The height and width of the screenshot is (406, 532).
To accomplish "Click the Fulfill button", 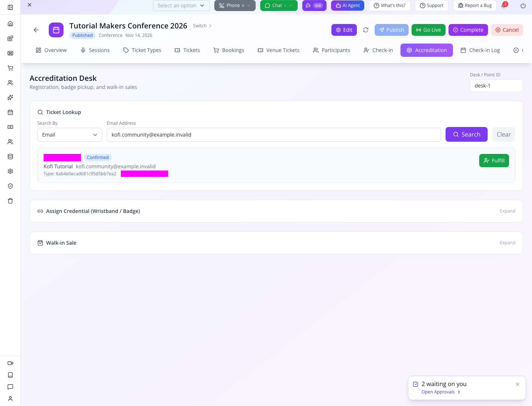I will [x=494, y=161].
